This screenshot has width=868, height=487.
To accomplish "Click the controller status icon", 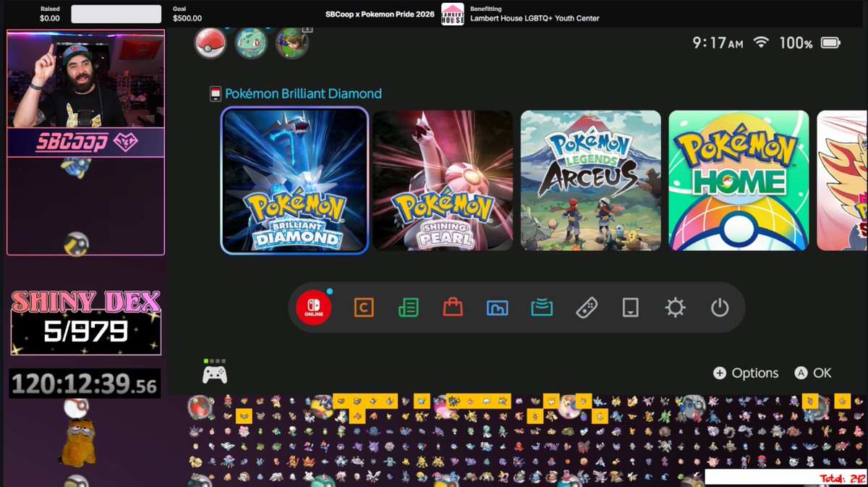I will (214, 373).
